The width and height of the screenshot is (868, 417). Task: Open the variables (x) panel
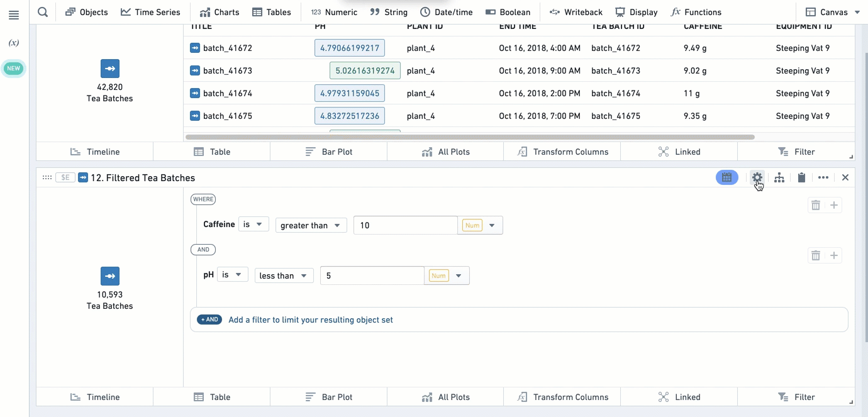click(14, 43)
